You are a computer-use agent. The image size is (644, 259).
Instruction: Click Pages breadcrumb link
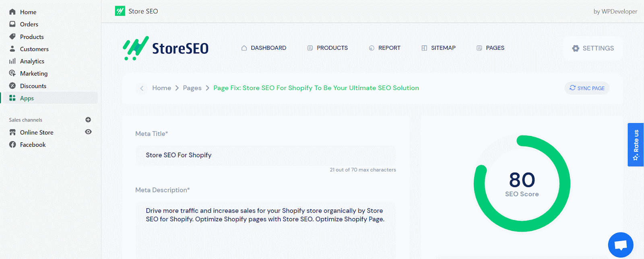point(192,88)
